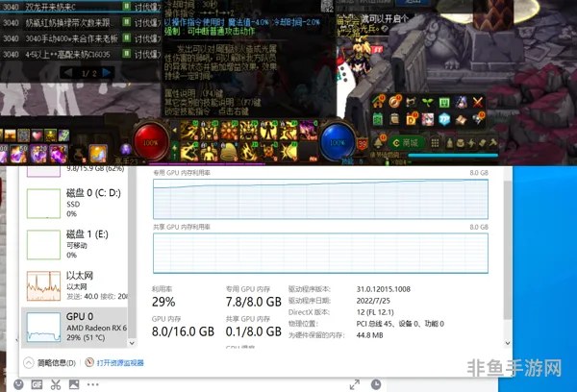Open the pink-haired character icon
Viewport: 577px width, 392px height.
tap(428, 119)
